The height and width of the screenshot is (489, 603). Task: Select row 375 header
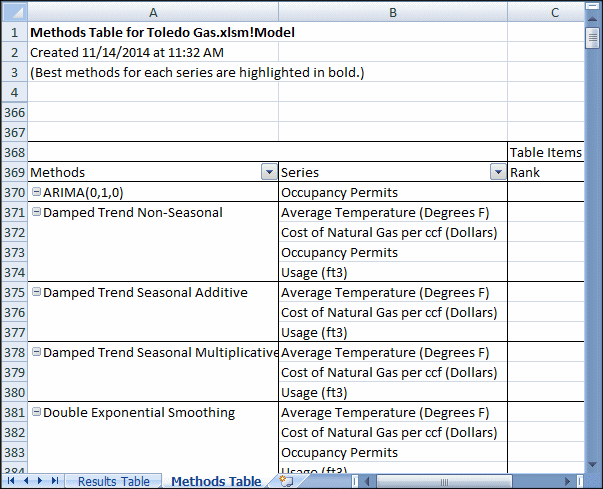(x=15, y=292)
